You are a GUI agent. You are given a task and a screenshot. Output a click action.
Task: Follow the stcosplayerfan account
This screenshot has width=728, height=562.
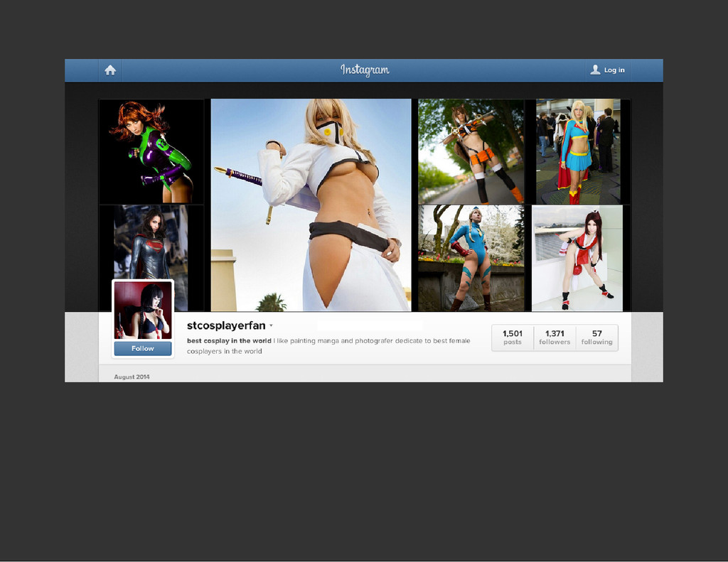point(142,349)
